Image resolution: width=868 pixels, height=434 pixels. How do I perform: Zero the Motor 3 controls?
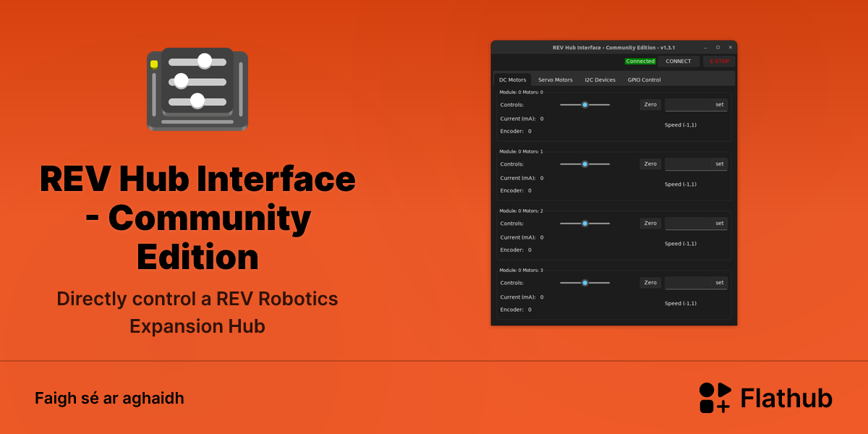click(650, 283)
